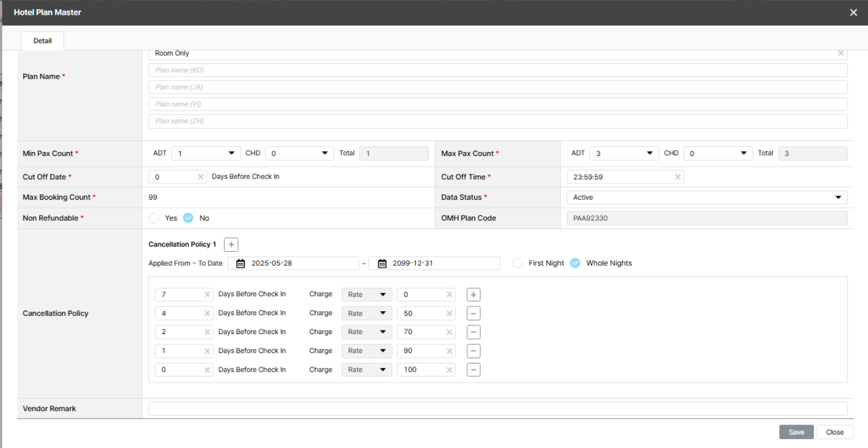This screenshot has height=448, width=868.
Task: Add a new cancellation policy with plus icon
Action: point(231,244)
